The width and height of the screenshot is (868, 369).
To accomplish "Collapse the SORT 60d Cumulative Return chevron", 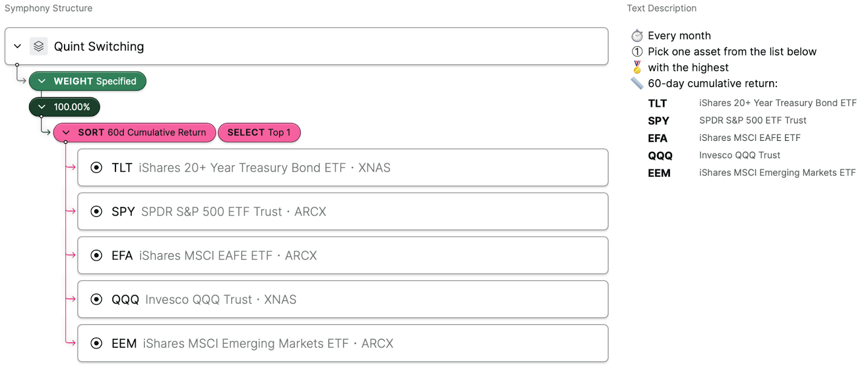I will coord(66,132).
